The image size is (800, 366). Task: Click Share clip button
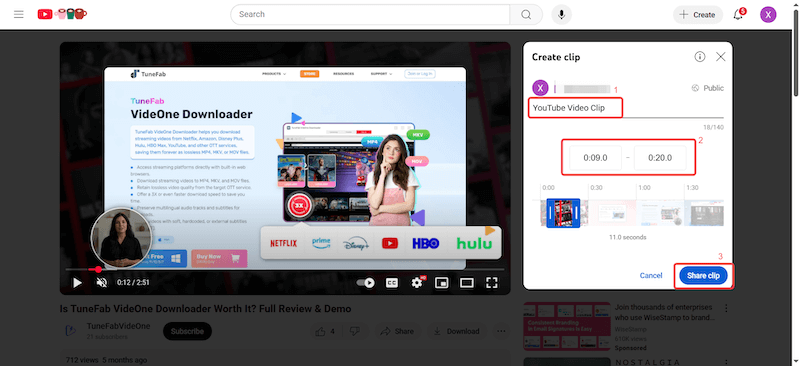click(703, 276)
